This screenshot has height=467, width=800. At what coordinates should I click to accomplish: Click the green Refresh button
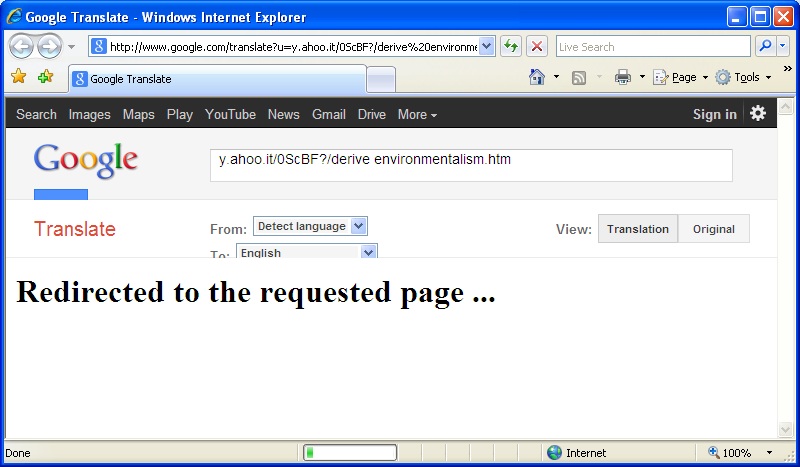point(511,47)
